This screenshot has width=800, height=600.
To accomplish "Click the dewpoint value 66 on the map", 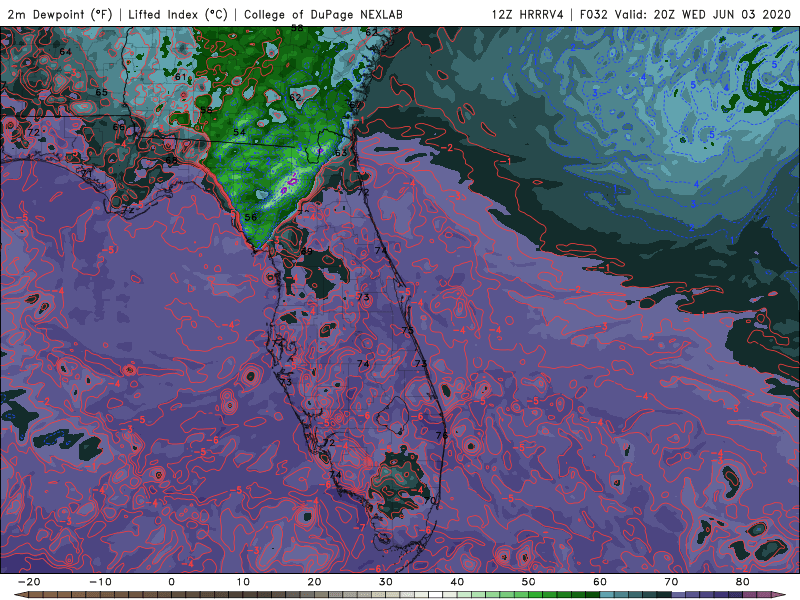I will pos(119,127).
